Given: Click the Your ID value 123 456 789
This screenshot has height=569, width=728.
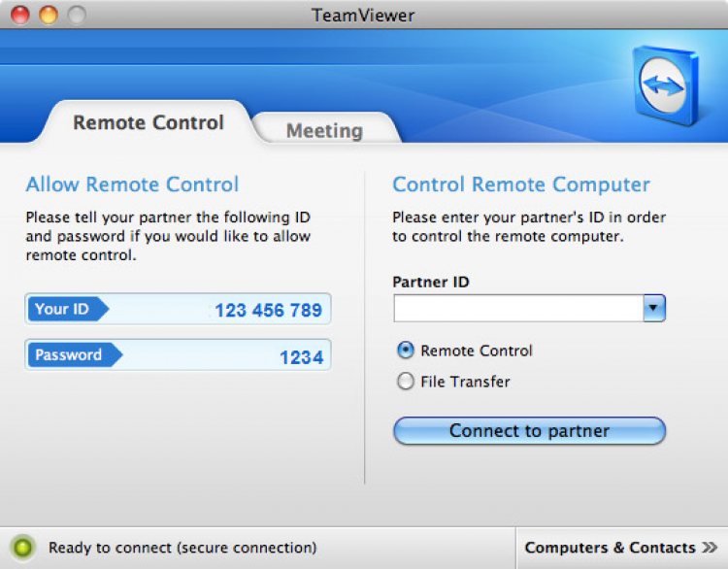Looking at the screenshot, I should [x=268, y=311].
